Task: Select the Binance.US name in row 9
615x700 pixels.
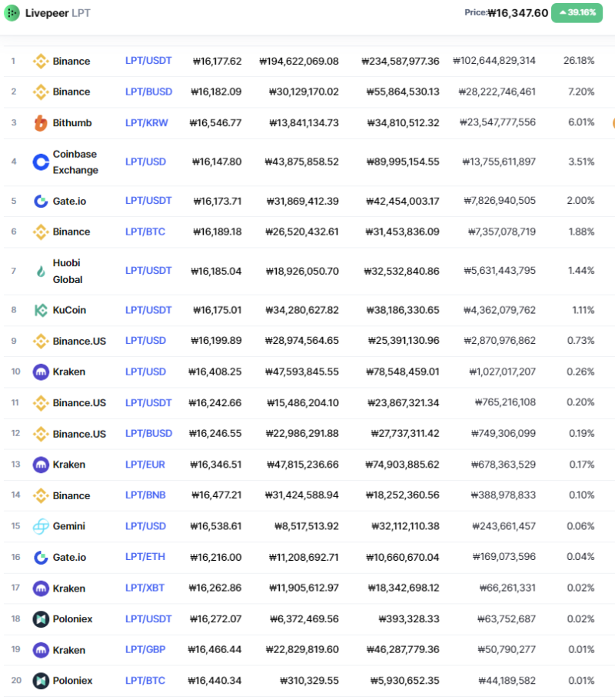Action: pos(79,341)
